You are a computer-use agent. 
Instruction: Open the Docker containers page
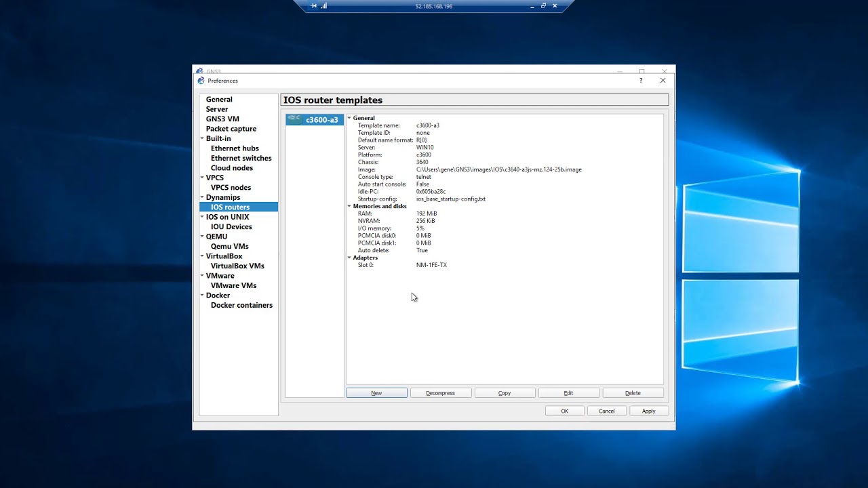[x=241, y=305]
